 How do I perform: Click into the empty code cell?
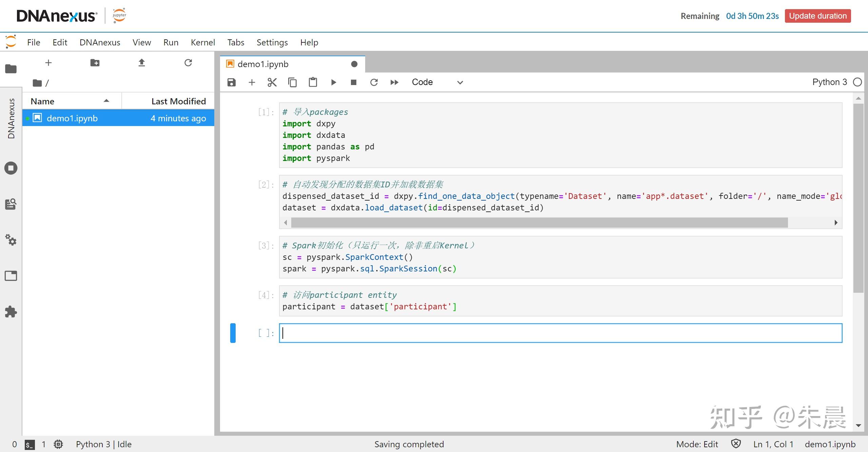coord(560,333)
